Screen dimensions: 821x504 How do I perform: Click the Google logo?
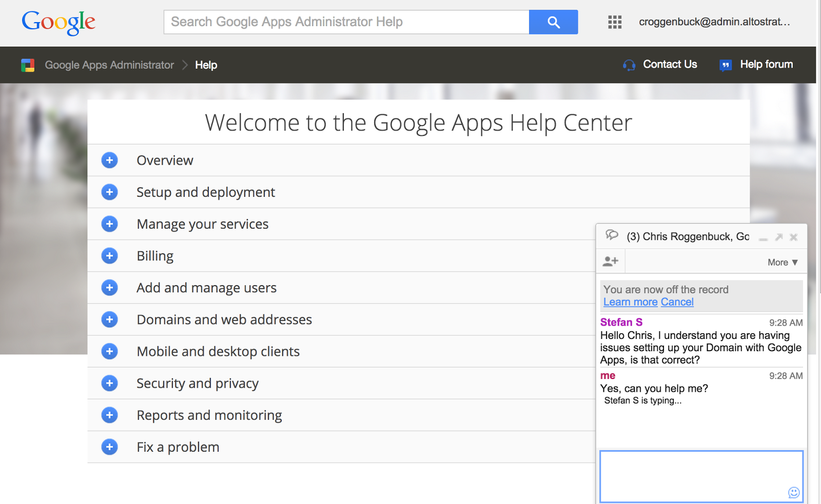(58, 22)
